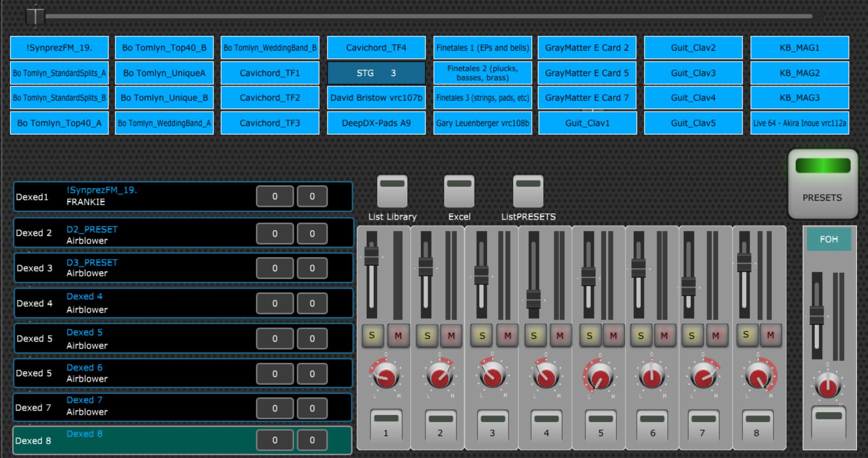The height and width of the screenshot is (458, 868).
Task: Solo mixer channel 1
Action: pyautogui.click(x=372, y=335)
